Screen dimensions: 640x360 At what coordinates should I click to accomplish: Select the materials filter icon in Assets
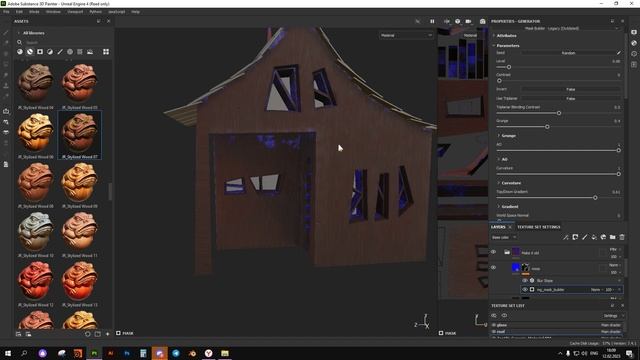click(x=20, y=52)
